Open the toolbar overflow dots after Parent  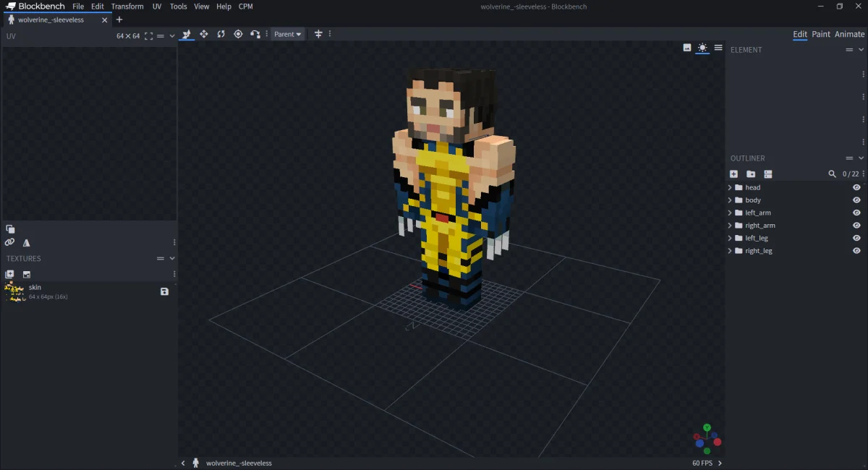330,34
